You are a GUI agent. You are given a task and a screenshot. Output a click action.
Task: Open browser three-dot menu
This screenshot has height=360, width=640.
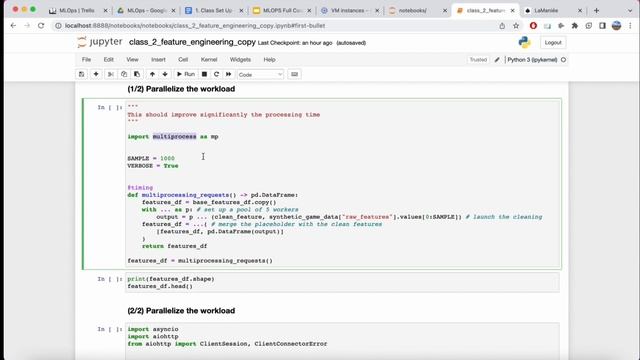[631, 26]
